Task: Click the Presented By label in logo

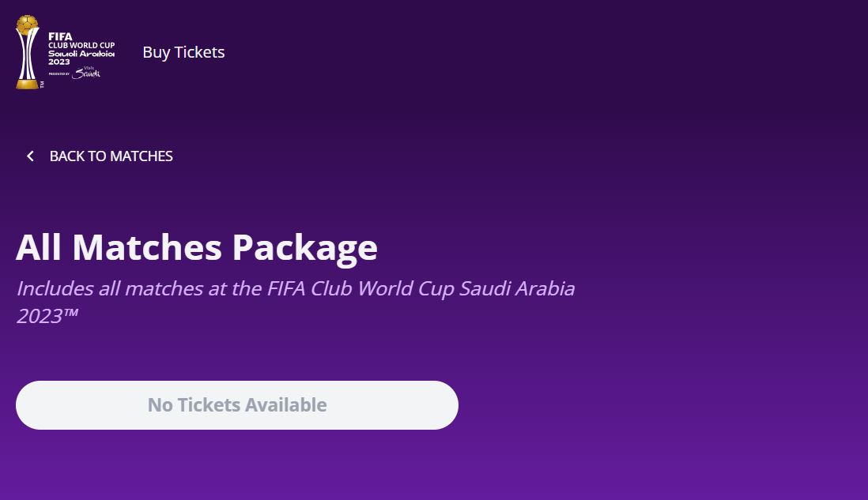Action: point(58,74)
